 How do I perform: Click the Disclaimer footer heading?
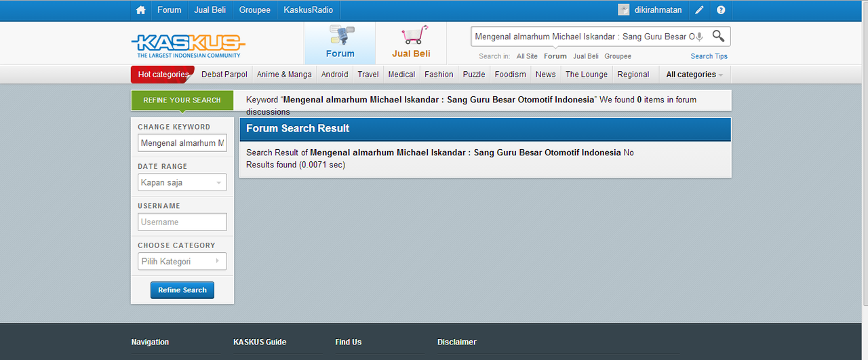click(457, 342)
